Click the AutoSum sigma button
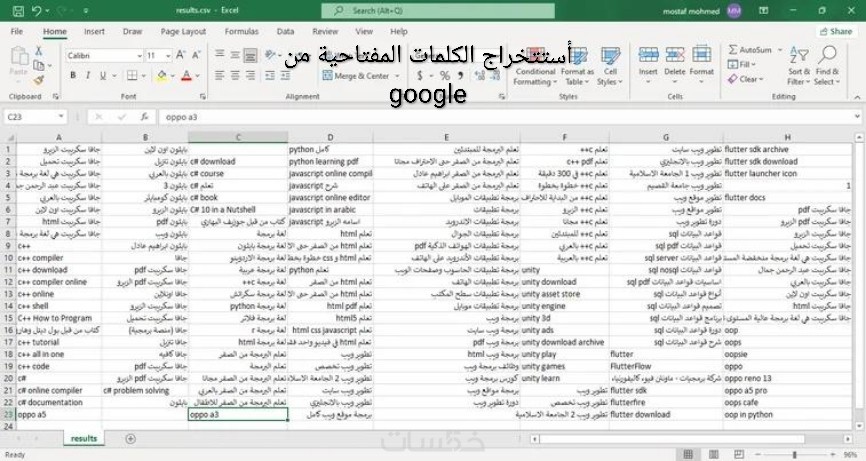The width and height of the screenshot is (866, 461). coord(749,50)
